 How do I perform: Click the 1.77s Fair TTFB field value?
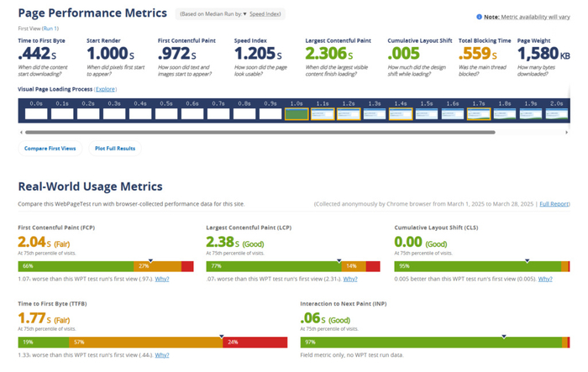[44, 318]
